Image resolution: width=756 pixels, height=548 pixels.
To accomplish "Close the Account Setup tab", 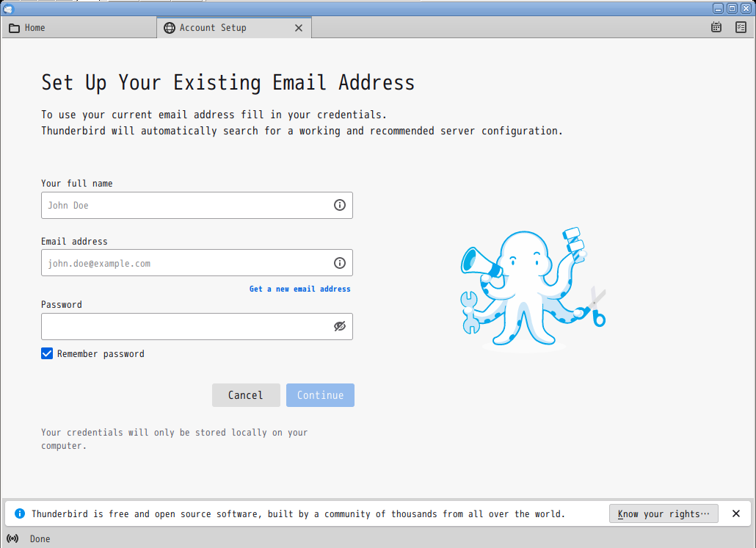I will pos(299,28).
